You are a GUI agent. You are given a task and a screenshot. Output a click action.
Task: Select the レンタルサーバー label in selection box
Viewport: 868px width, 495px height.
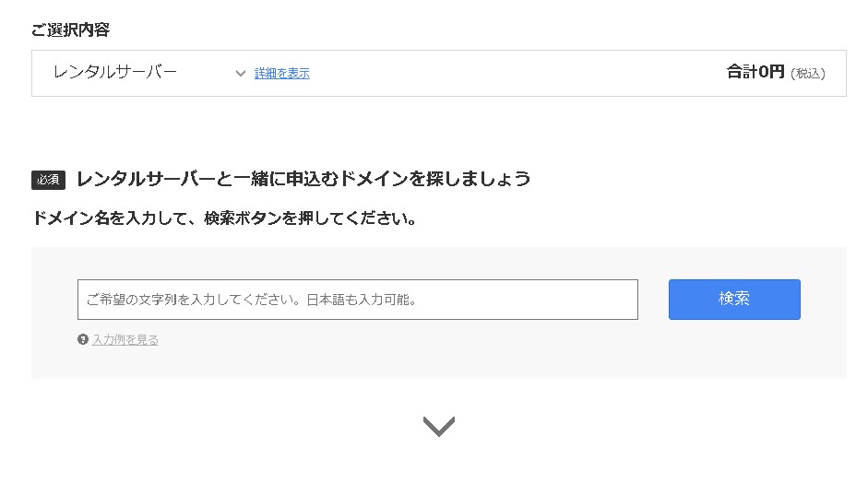point(115,72)
